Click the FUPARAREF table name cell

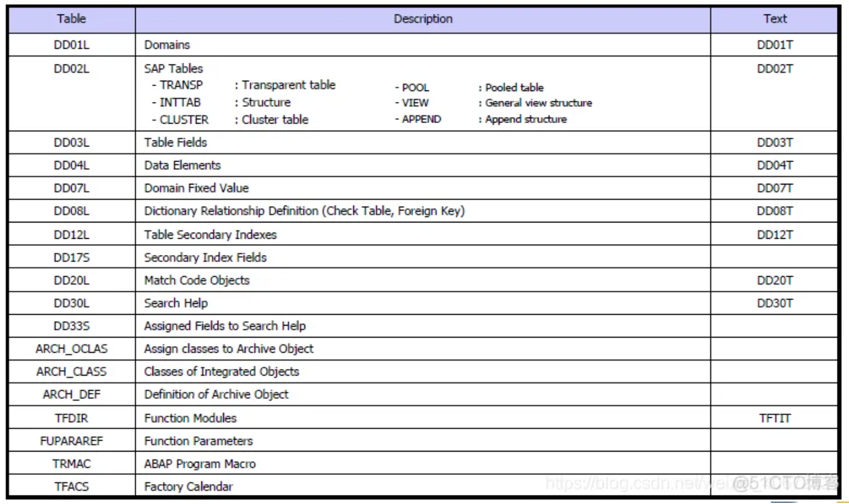(x=71, y=441)
